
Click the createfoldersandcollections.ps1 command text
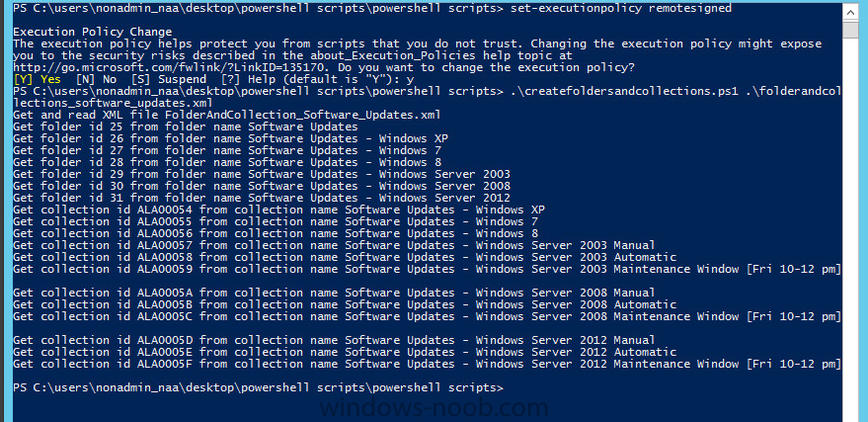pyautogui.click(x=624, y=91)
